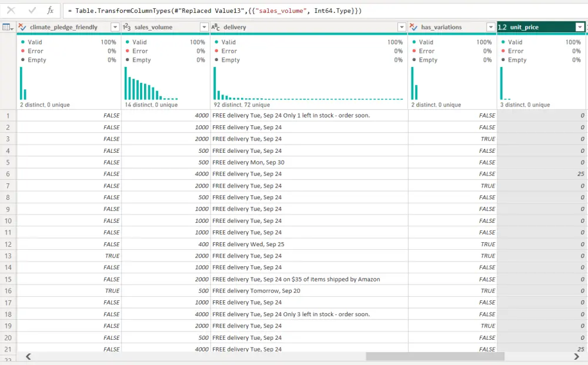588x365 pixels.
Task: Open the climate_pledge_friendly filter dropdown
Action: [115, 27]
